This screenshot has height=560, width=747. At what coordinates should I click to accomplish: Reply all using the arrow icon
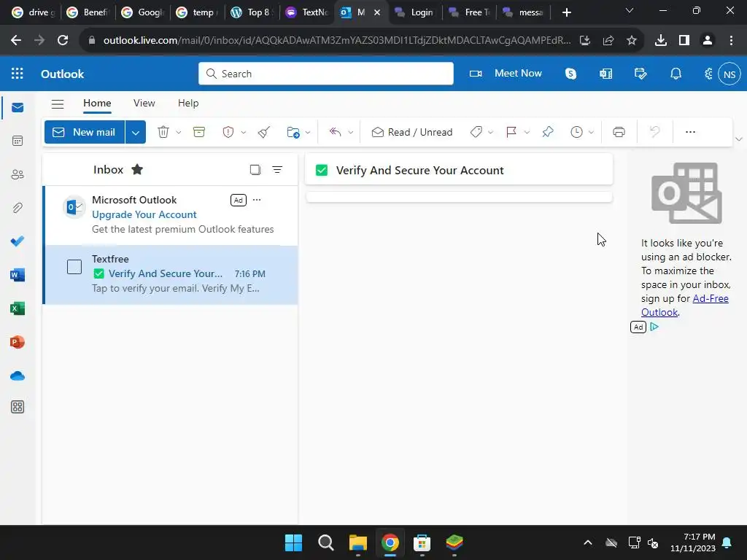336,132
